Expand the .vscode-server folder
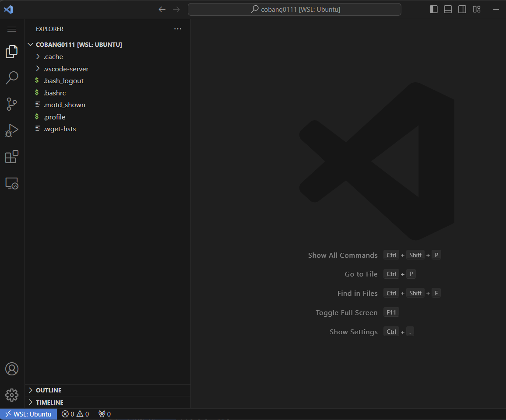The width and height of the screenshot is (506, 420). [x=108, y=69]
